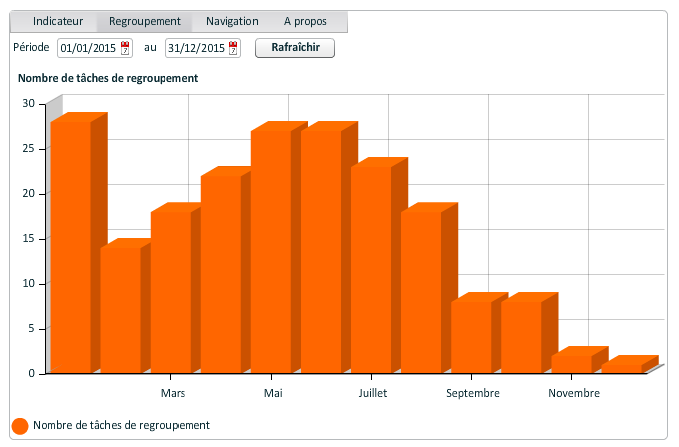Click the Juillet axis label
The image size is (679, 447).
[x=373, y=393]
